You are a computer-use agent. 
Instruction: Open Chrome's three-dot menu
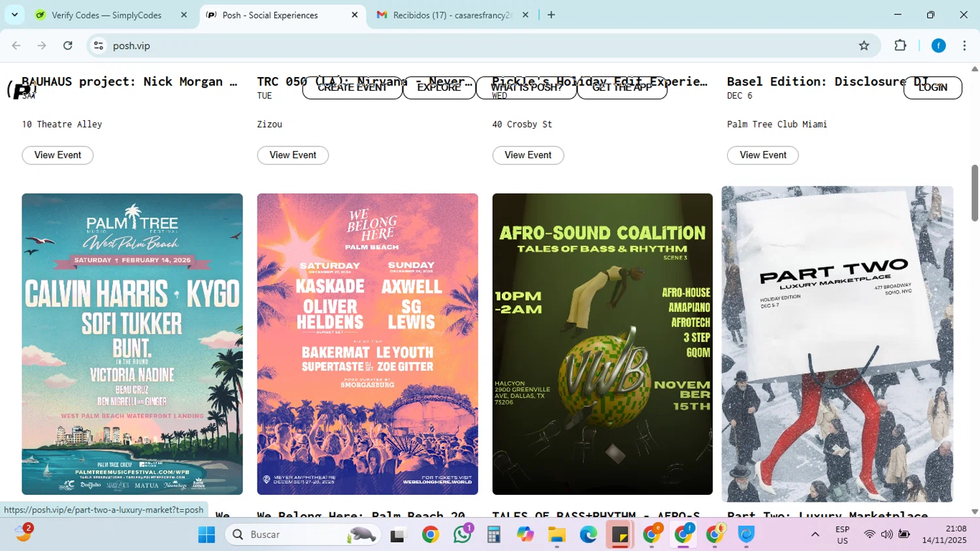click(964, 46)
